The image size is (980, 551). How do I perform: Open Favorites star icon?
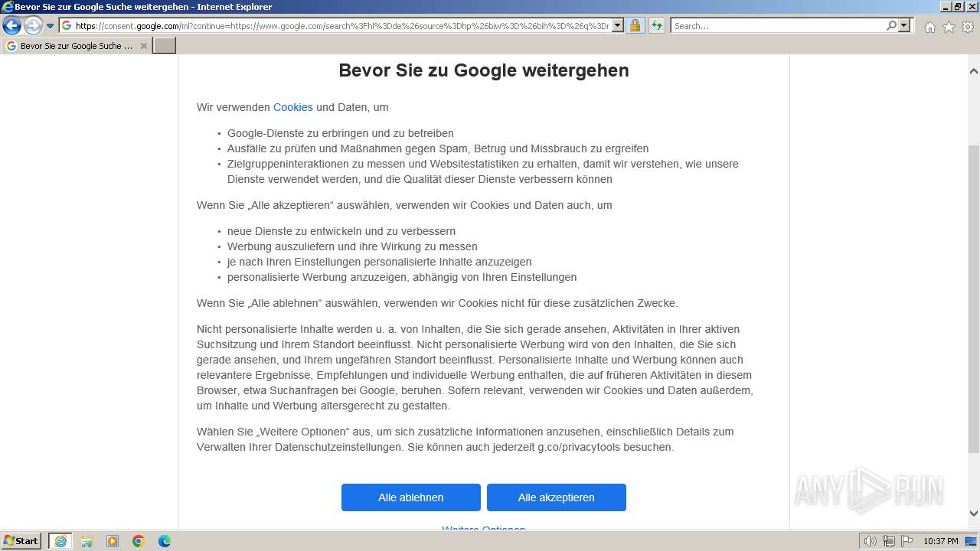coord(949,27)
